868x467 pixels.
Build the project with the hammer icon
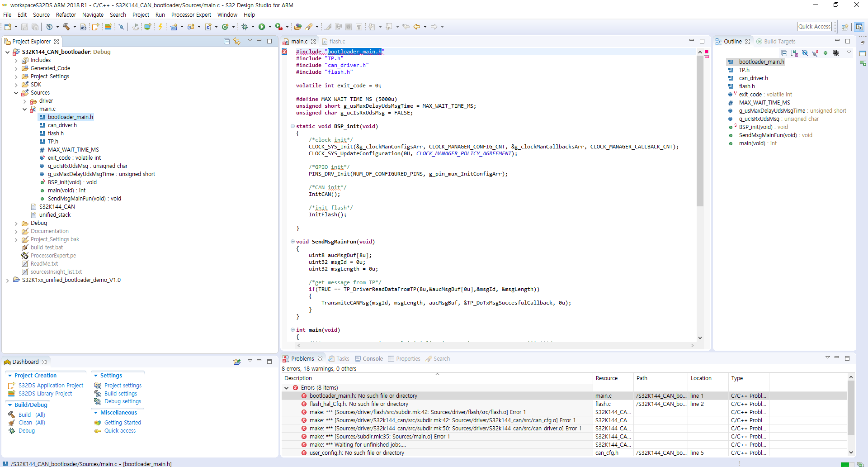point(67,27)
